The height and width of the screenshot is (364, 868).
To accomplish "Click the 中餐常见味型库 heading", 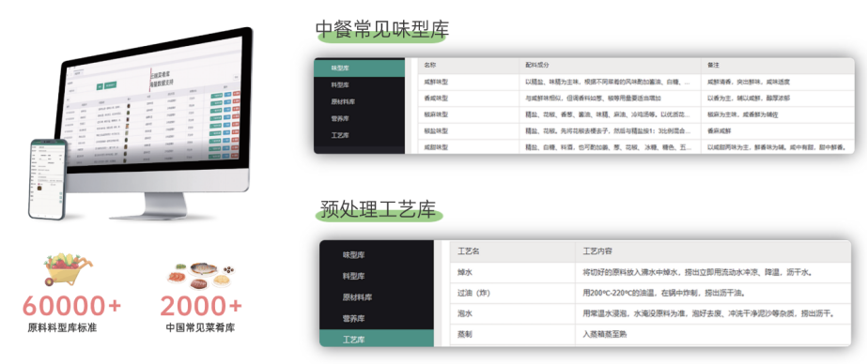I will (382, 29).
